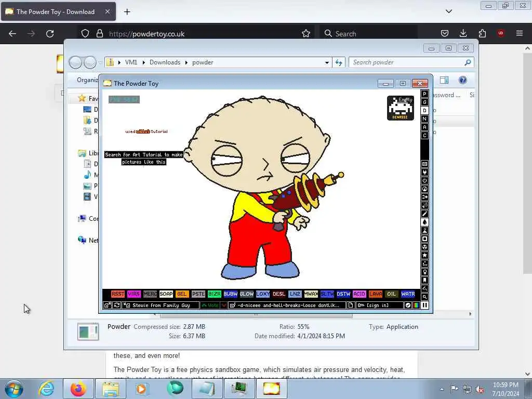The image size is (532, 399).
Task: Open the Special star category icon
Action: click(x=424, y=256)
